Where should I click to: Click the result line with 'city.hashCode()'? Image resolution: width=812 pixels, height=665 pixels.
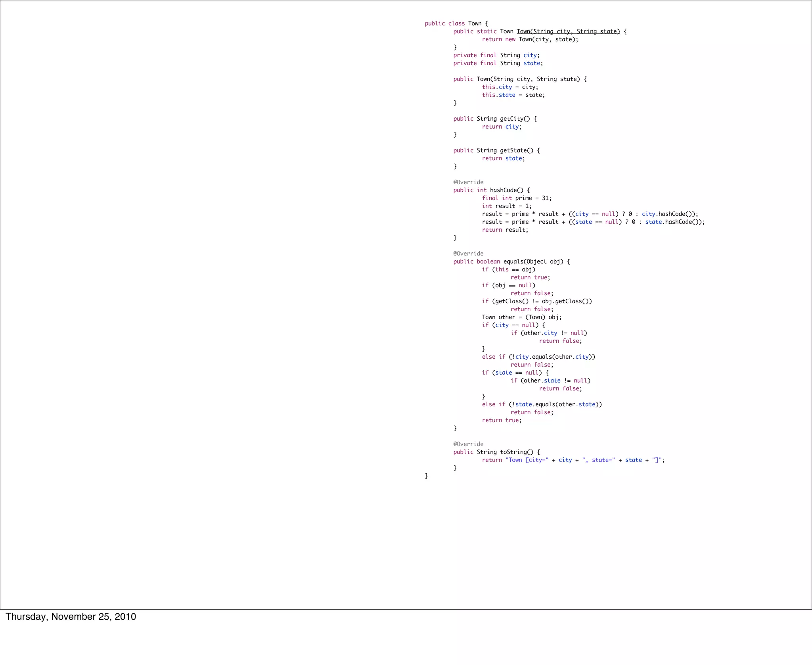[x=590, y=214]
